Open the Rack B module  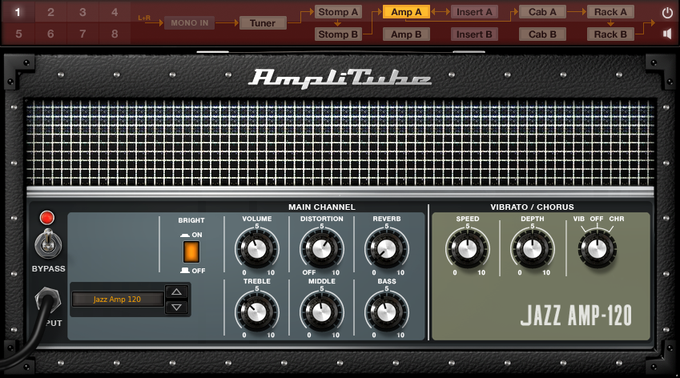tap(611, 34)
